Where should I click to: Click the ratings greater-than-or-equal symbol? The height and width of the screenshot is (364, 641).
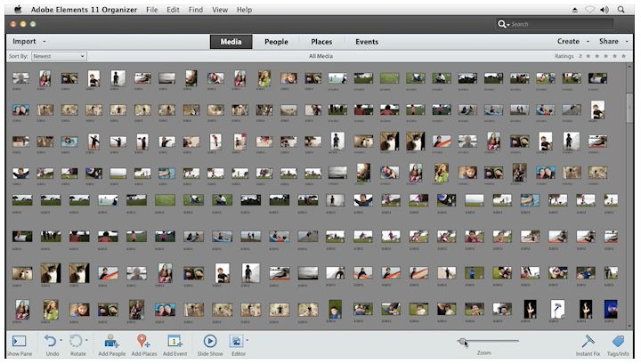580,56
